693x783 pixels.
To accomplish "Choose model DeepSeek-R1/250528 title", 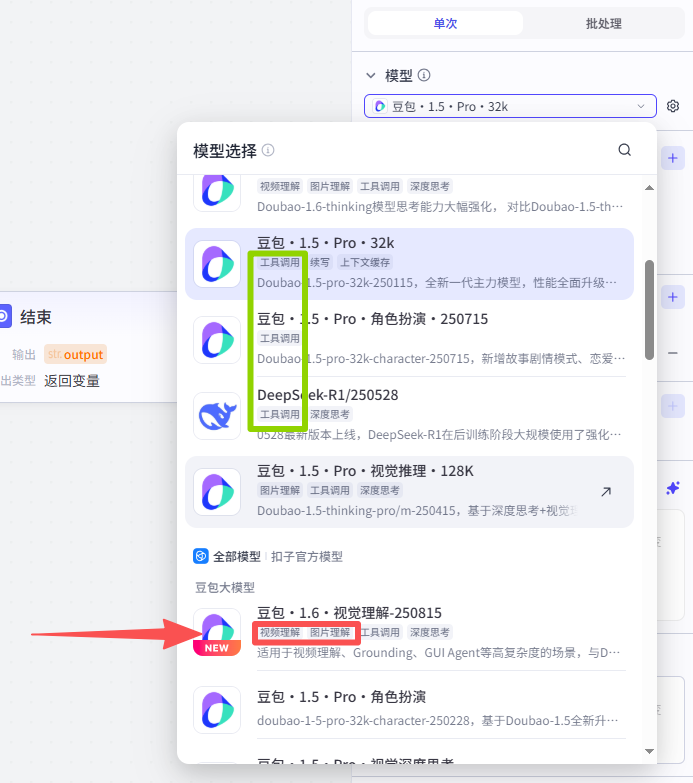I will pos(328,395).
